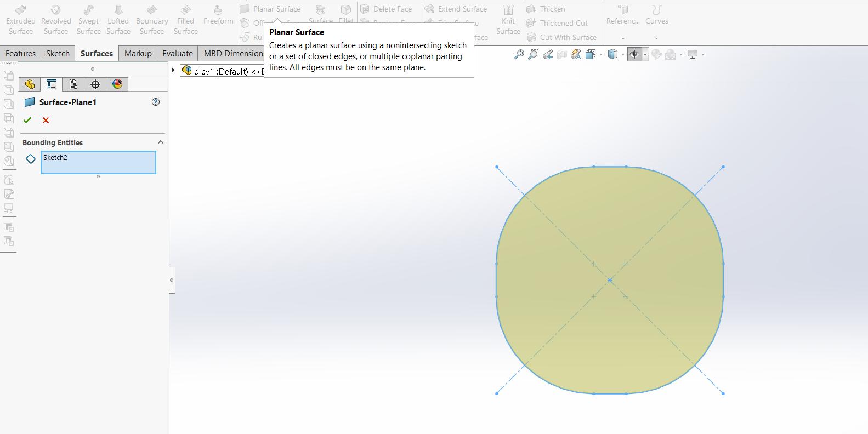Select the Freeform tool
This screenshot has height=434, width=868.
tap(218, 15)
